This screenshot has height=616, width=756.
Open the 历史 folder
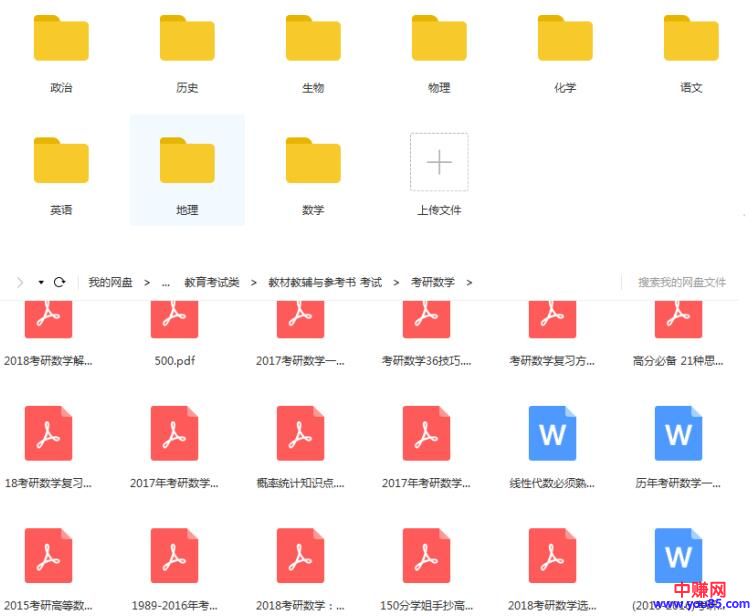point(187,40)
